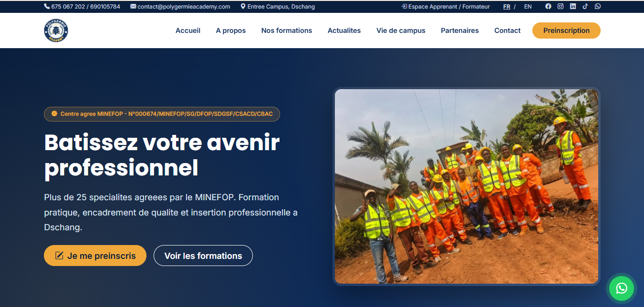Viewport: 644px width, 307px height.
Task: Go to the Accueil menu item
Action: point(188,31)
